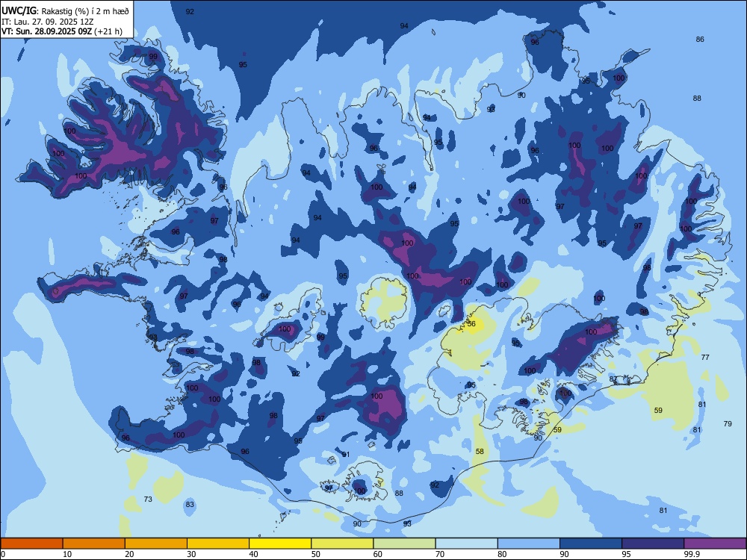Click the purple legend swatch above 99.9
747x560 pixels.
(x=715, y=544)
